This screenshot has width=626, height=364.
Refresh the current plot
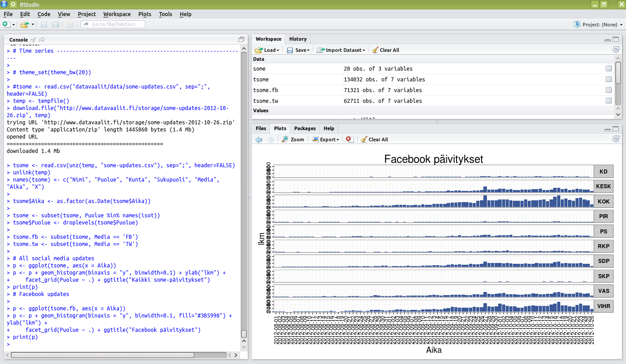click(616, 139)
